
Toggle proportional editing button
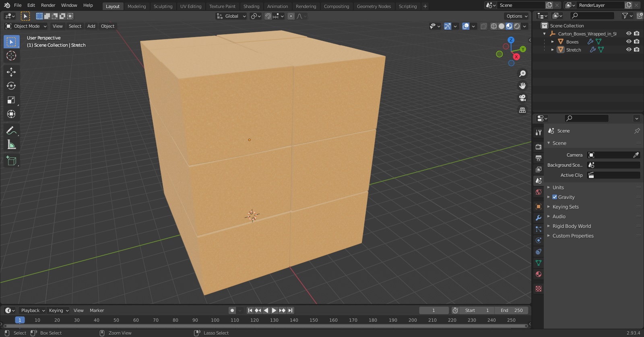coord(291,16)
